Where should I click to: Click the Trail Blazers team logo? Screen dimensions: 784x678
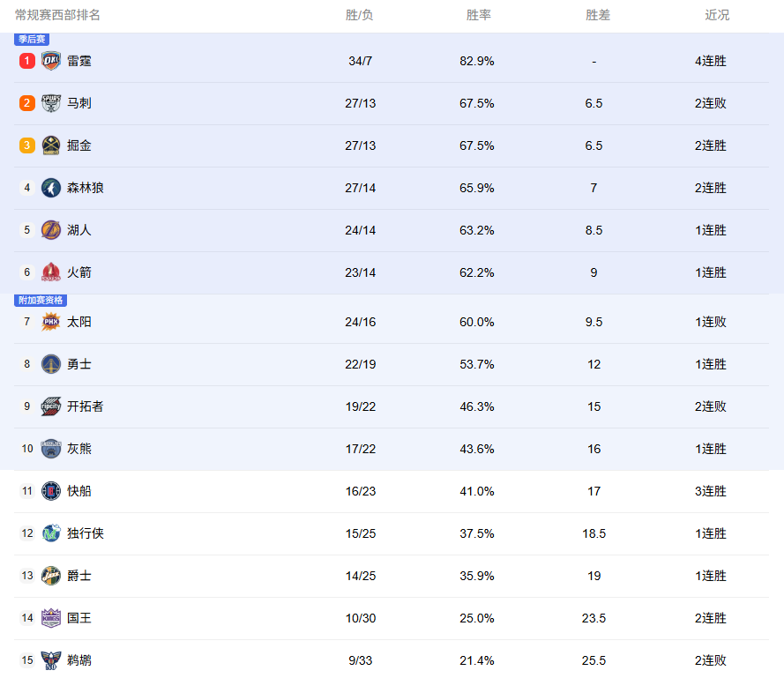click(x=51, y=406)
